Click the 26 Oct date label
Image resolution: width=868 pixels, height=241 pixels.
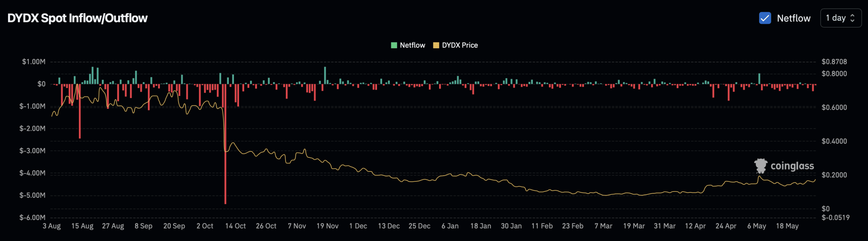pos(266,226)
